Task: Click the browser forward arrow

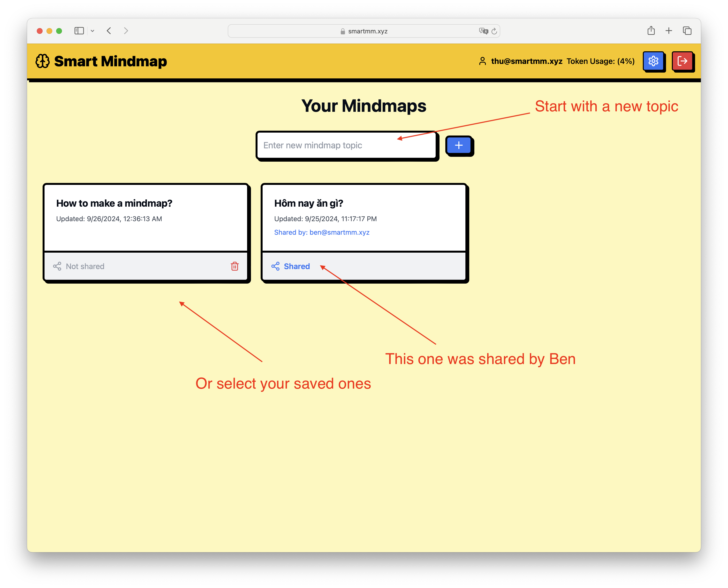Action: 126,31
